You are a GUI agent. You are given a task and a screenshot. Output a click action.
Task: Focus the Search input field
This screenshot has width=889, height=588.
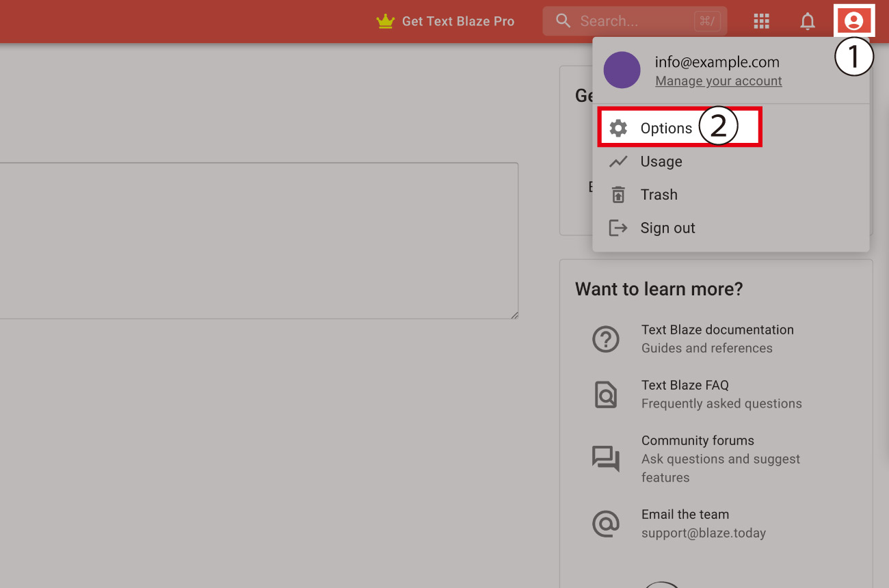(635, 21)
